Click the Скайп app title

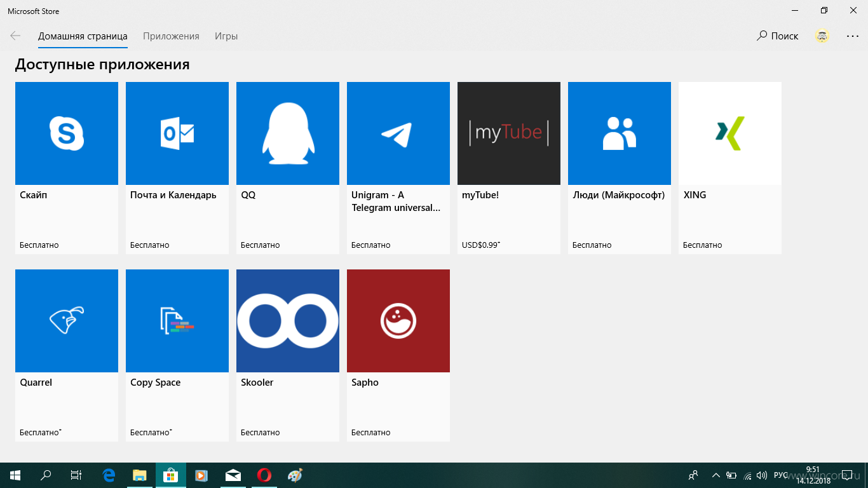[34, 195]
